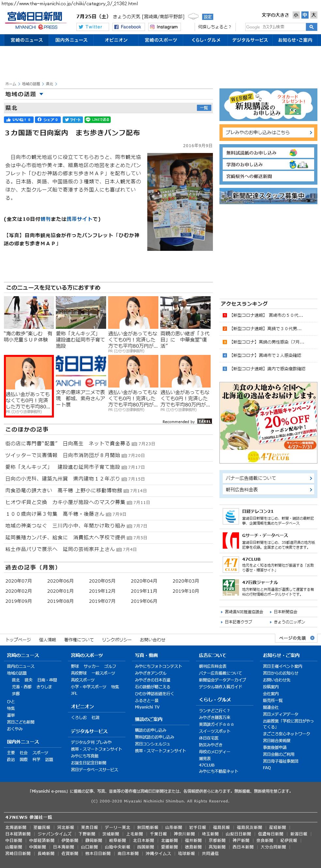The height and width of the screenshot is (868, 321).
Task: Open SUP体験 recommended article thumbnail
Action: click(x=29, y=313)
